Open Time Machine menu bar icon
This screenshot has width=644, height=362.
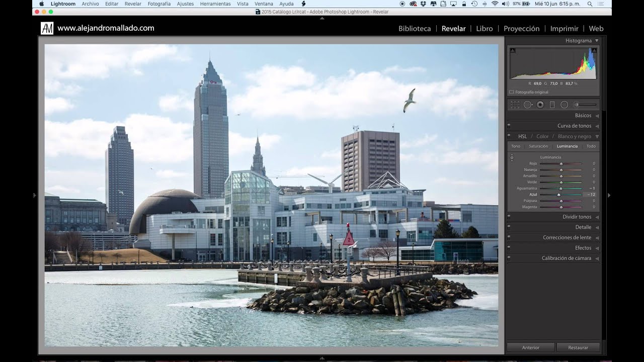[x=474, y=4]
